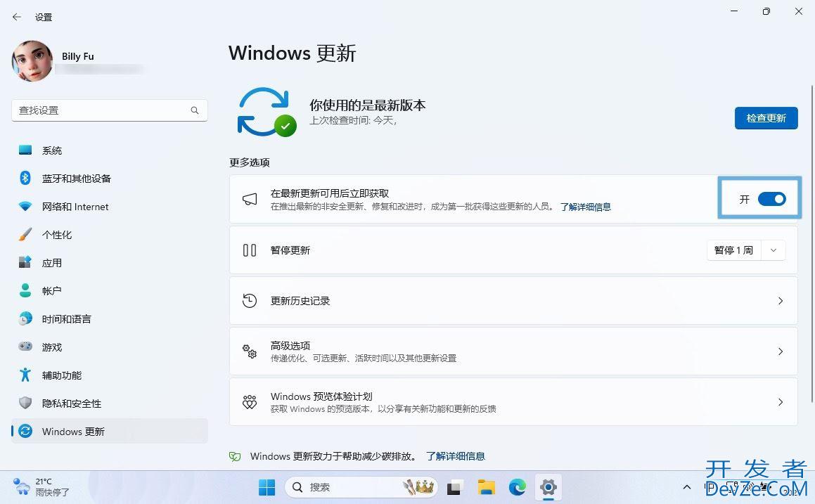The image size is (815, 504).
Task: Click the 你使用的是最新版本 status text
Action: point(368,105)
